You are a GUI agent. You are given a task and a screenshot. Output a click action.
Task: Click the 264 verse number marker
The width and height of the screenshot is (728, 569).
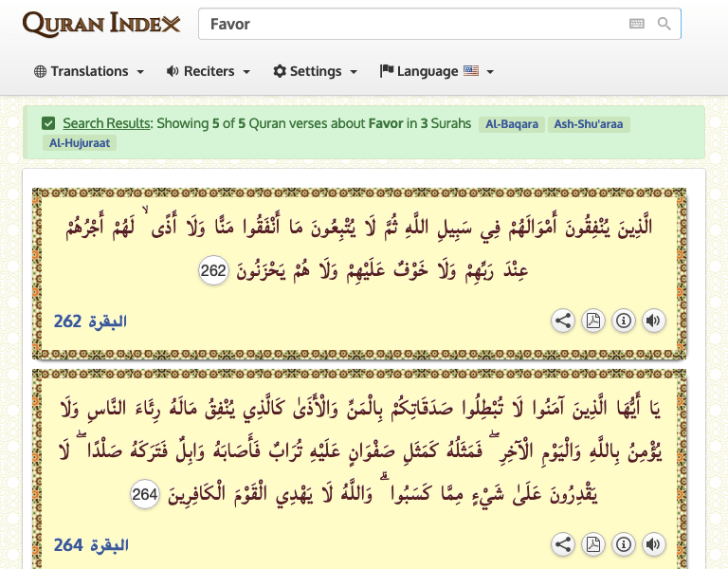tap(145, 494)
